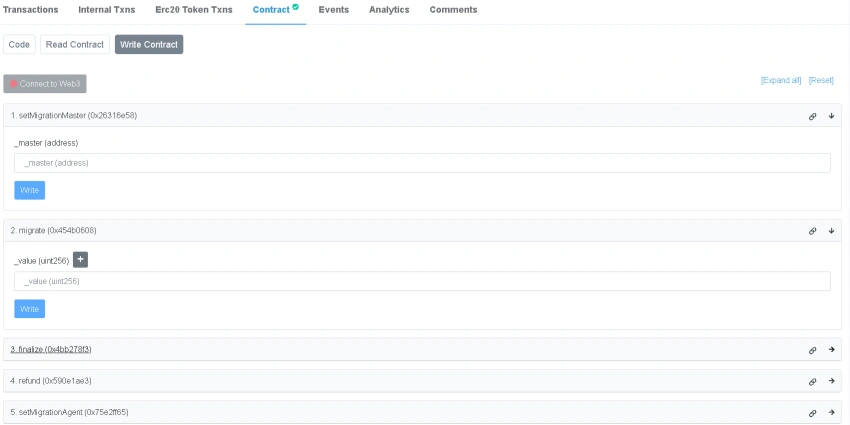The height and width of the screenshot is (425, 850).
Task: Click Write button under migrate
Action: tap(29, 309)
